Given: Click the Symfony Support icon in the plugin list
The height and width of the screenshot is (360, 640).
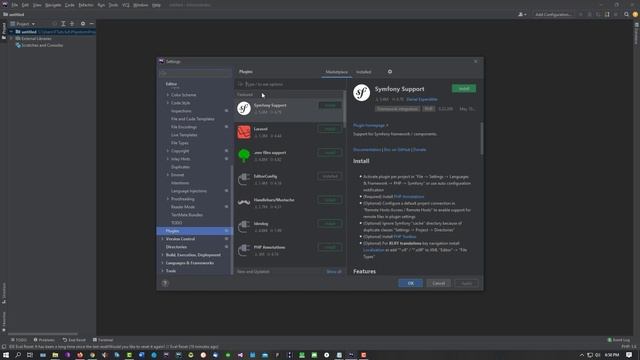Looking at the screenshot, I should 244,108.
